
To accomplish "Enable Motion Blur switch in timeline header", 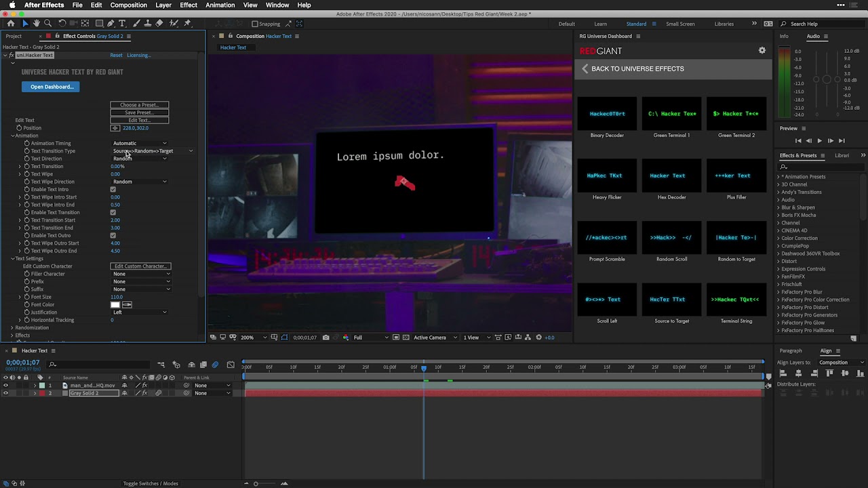I will 216,365.
